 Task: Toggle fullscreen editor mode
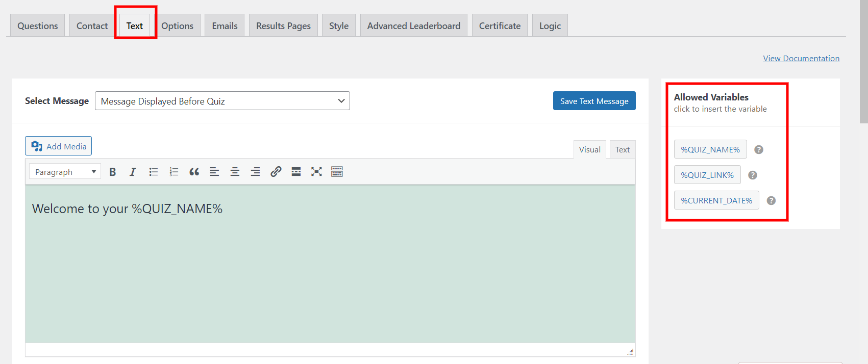tap(316, 172)
